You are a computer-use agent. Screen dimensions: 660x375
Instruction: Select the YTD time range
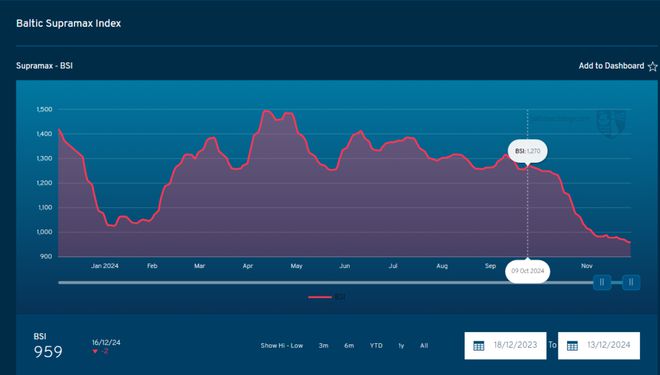click(376, 346)
